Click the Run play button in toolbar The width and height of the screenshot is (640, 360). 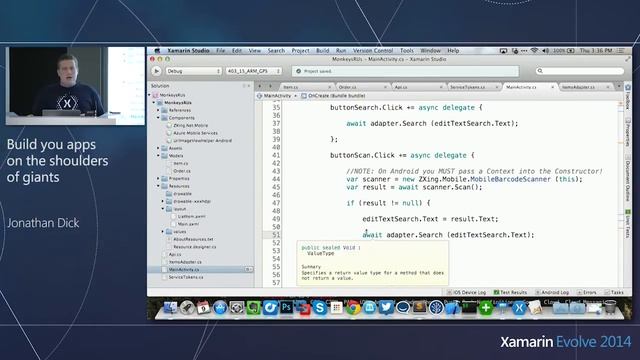coord(156,71)
